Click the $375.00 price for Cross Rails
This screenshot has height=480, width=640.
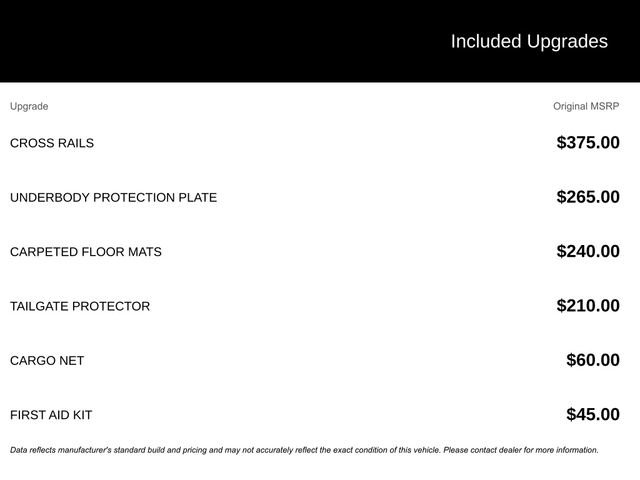tap(588, 143)
